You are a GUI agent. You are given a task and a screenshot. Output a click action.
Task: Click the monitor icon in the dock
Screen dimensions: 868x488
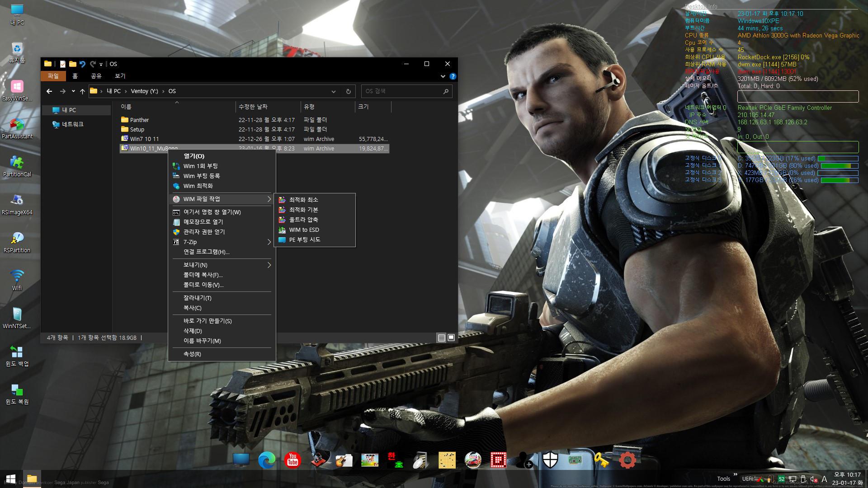point(241,460)
